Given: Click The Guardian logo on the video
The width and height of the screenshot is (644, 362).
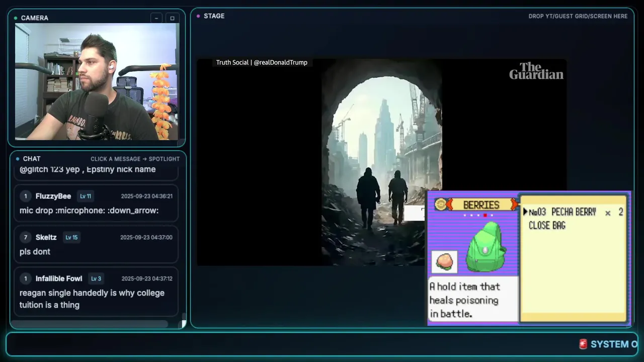Looking at the screenshot, I should [x=536, y=71].
